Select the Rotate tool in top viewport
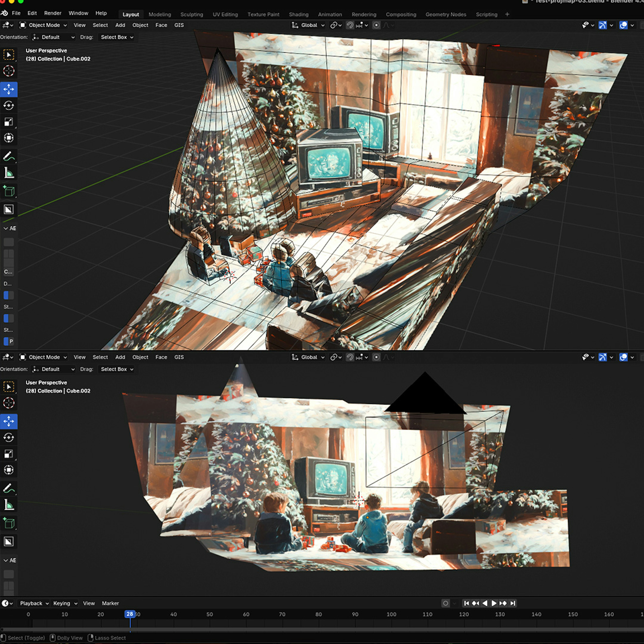 coord(9,106)
